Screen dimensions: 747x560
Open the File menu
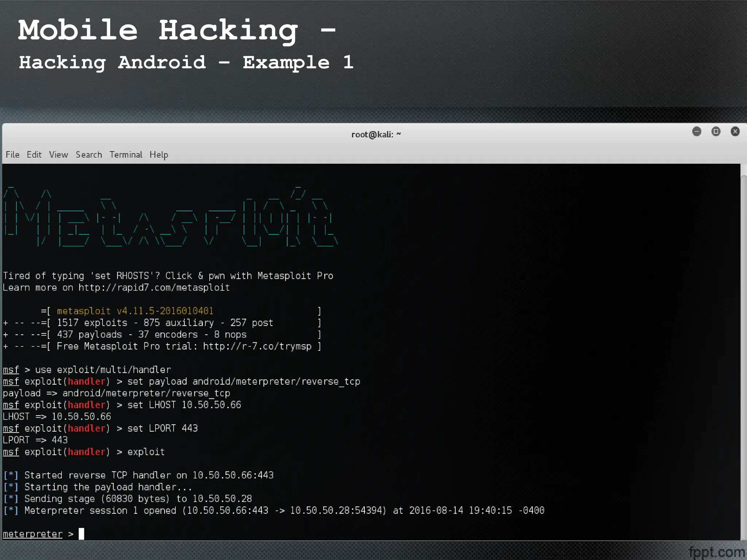(12, 155)
